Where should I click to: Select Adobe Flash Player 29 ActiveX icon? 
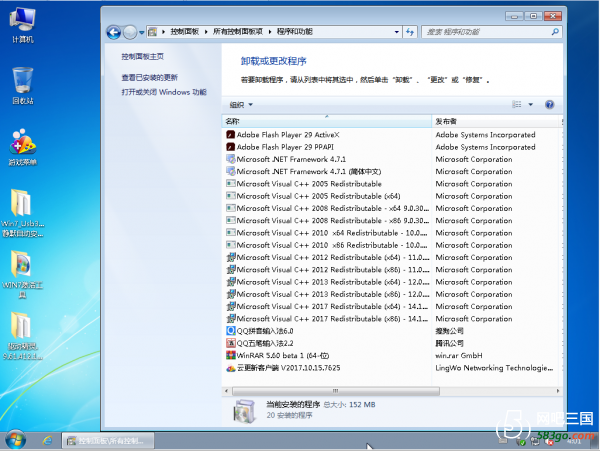[x=230, y=135]
